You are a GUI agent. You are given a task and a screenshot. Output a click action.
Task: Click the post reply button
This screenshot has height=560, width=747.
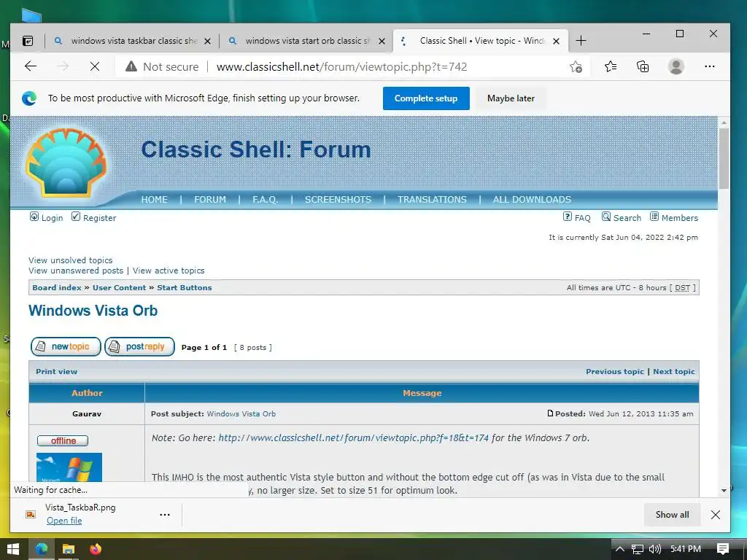click(139, 346)
